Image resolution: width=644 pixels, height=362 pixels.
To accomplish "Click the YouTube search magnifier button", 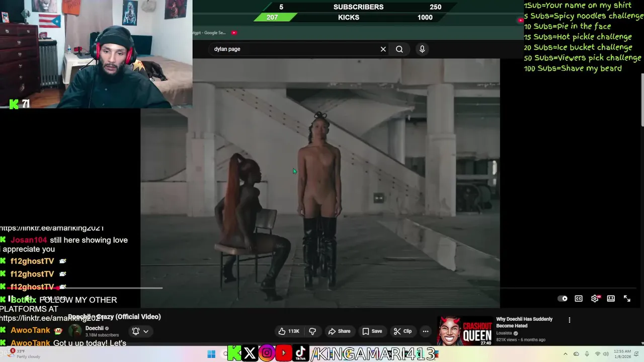I will point(399,49).
